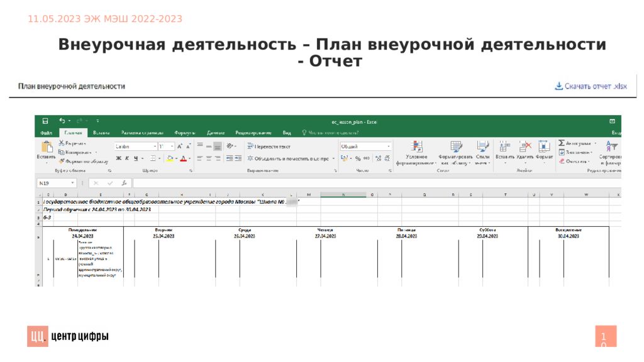Viewport: 644px width, 362px height.
Task: Click the Удалить cells icon
Action: (525, 146)
